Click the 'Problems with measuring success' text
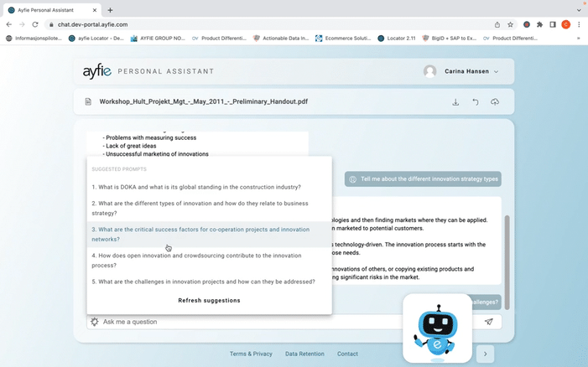 click(151, 137)
